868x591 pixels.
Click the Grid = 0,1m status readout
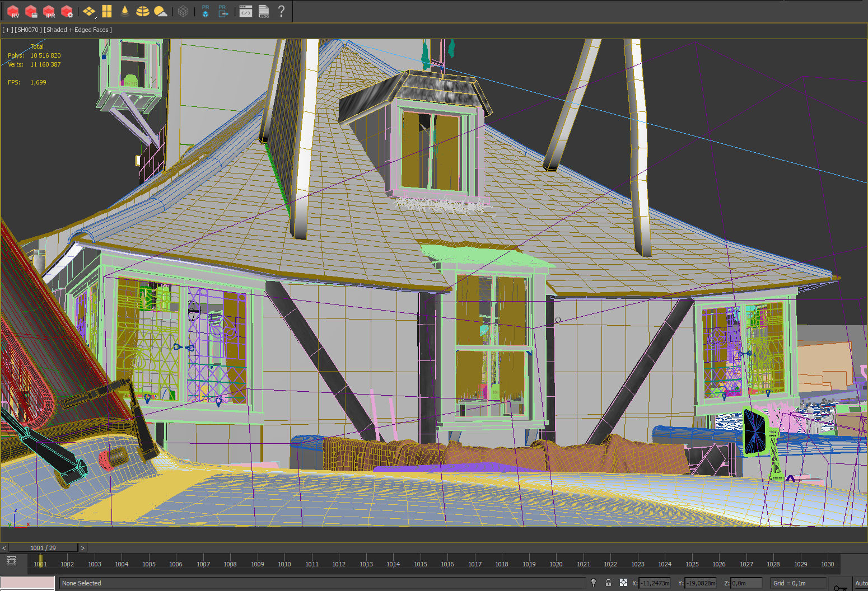(798, 583)
